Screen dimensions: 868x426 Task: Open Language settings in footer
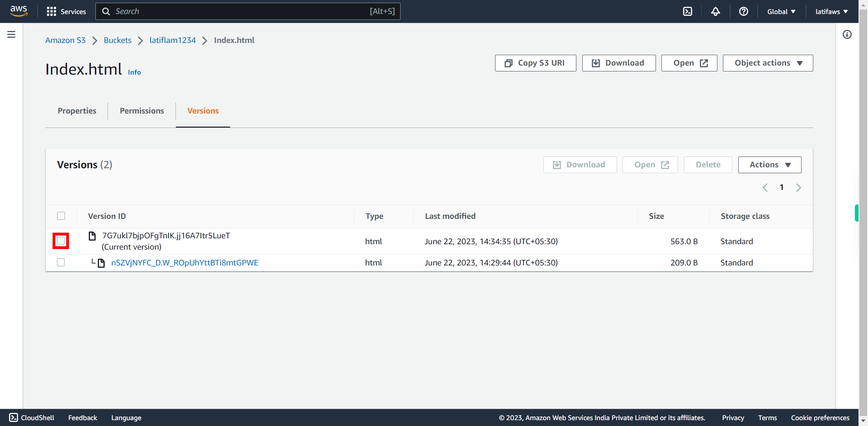coord(126,418)
